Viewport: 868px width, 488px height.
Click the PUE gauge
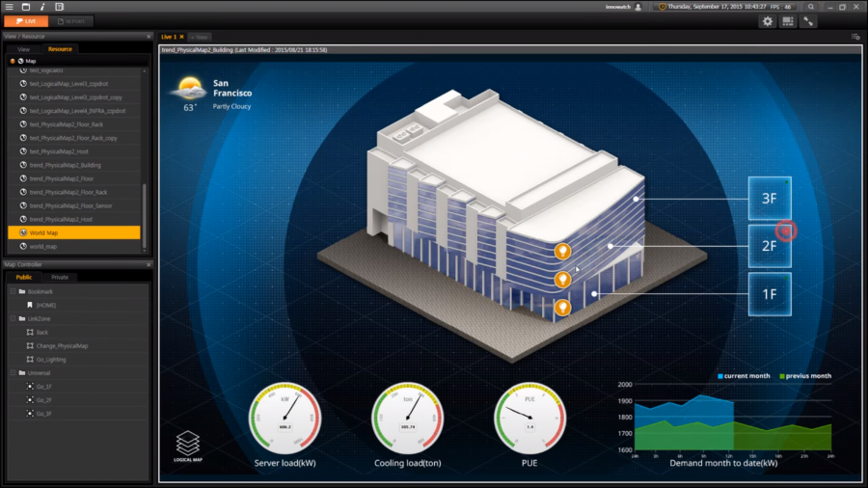click(x=529, y=419)
